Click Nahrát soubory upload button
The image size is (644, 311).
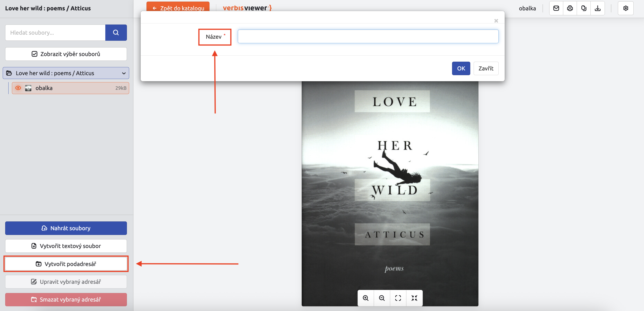pos(66,228)
